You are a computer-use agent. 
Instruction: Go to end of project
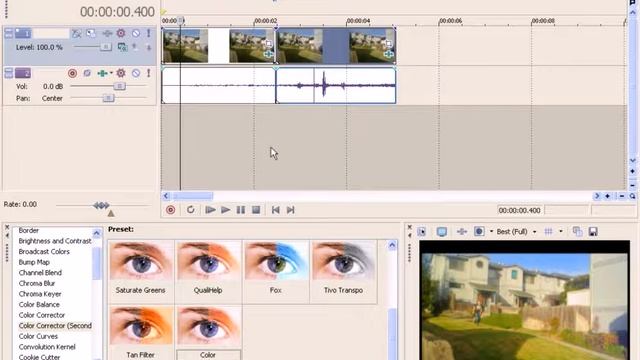(291, 210)
